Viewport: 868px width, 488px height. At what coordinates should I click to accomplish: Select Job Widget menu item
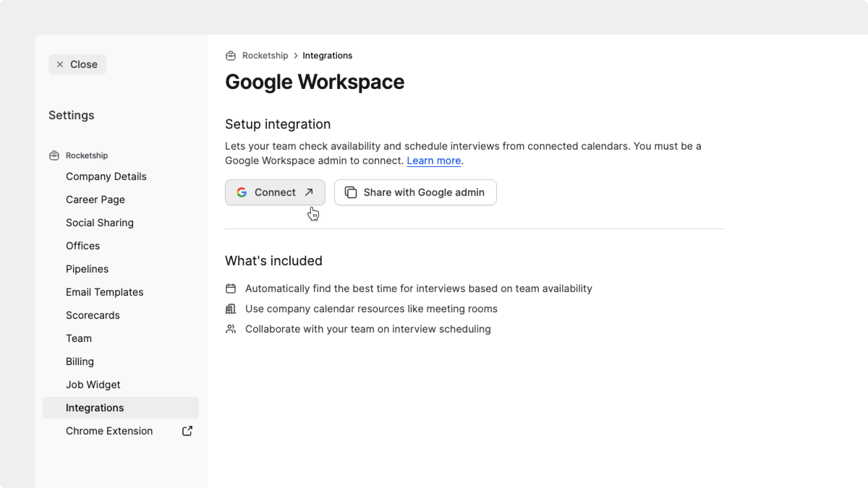pyautogui.click(x=93, y=385)
